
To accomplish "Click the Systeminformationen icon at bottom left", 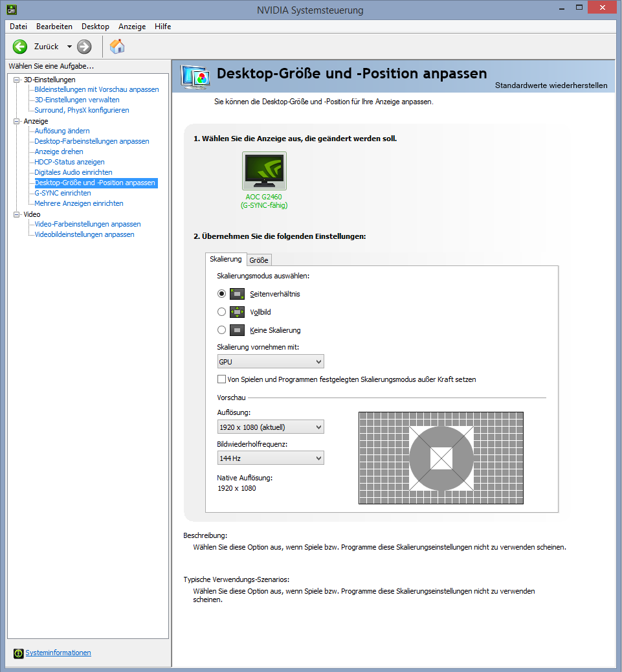I will 18,653.
